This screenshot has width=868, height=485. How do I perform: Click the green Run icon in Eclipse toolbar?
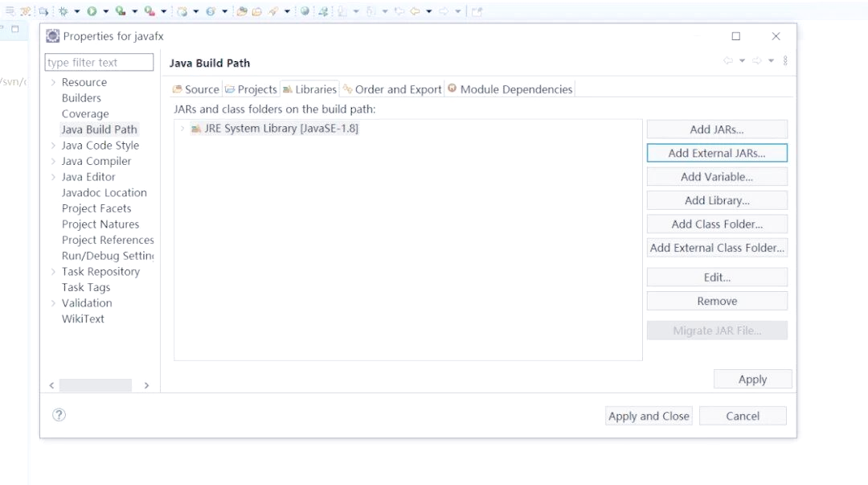coord(92,11)
